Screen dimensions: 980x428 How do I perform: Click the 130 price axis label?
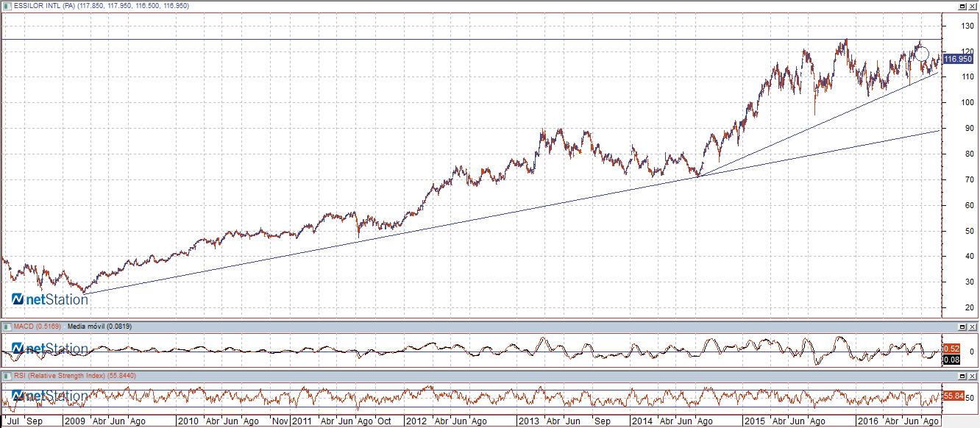tap(968, 26)
